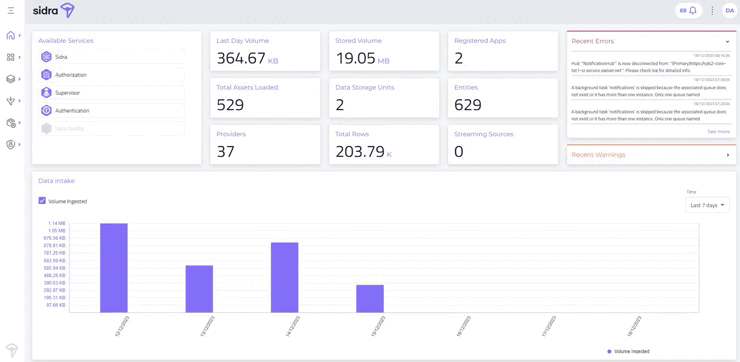Open the database stack sidebar icon
The height and width of the screenshot is (362, 740).
(10, 79)
